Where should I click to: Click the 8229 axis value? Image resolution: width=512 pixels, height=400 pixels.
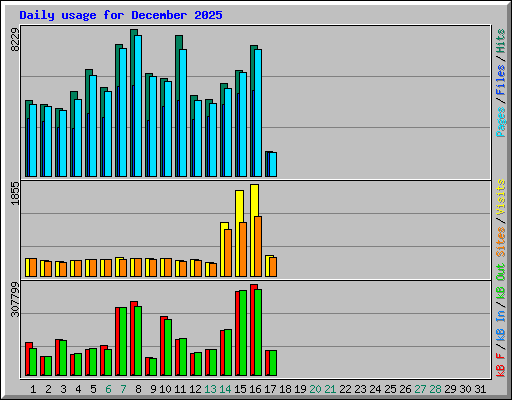[15, 40]
